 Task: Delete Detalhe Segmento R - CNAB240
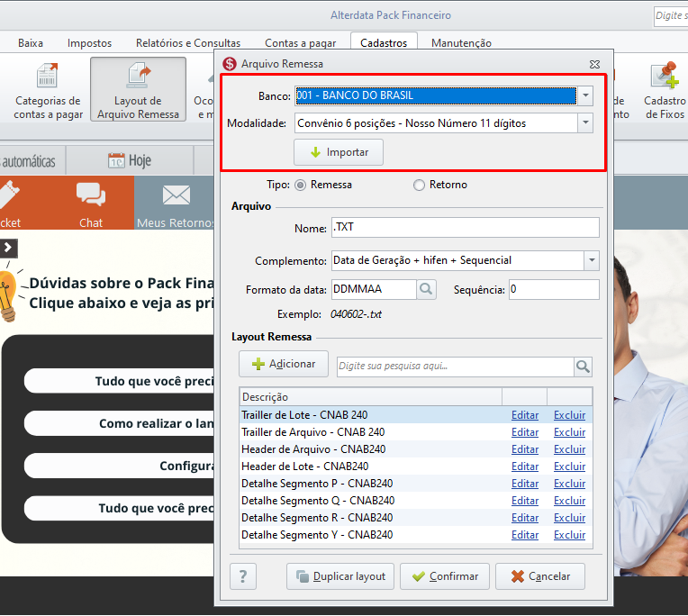coord(569,518)
